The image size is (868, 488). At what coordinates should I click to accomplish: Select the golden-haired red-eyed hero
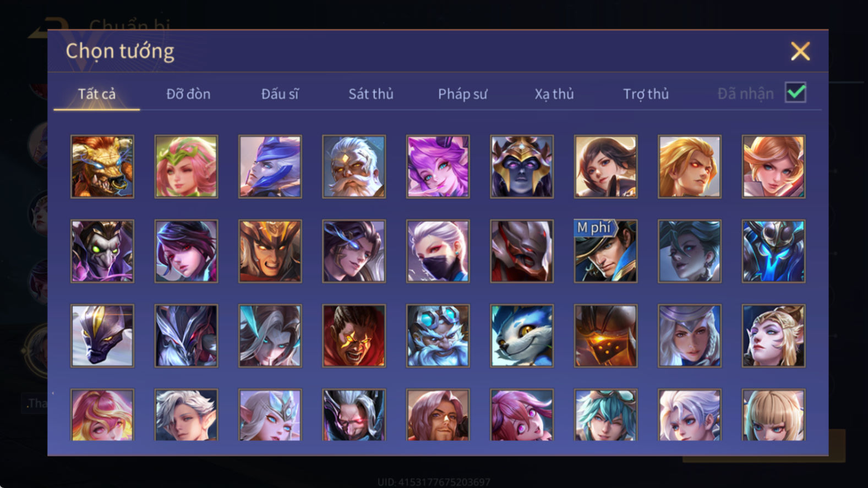690,167
